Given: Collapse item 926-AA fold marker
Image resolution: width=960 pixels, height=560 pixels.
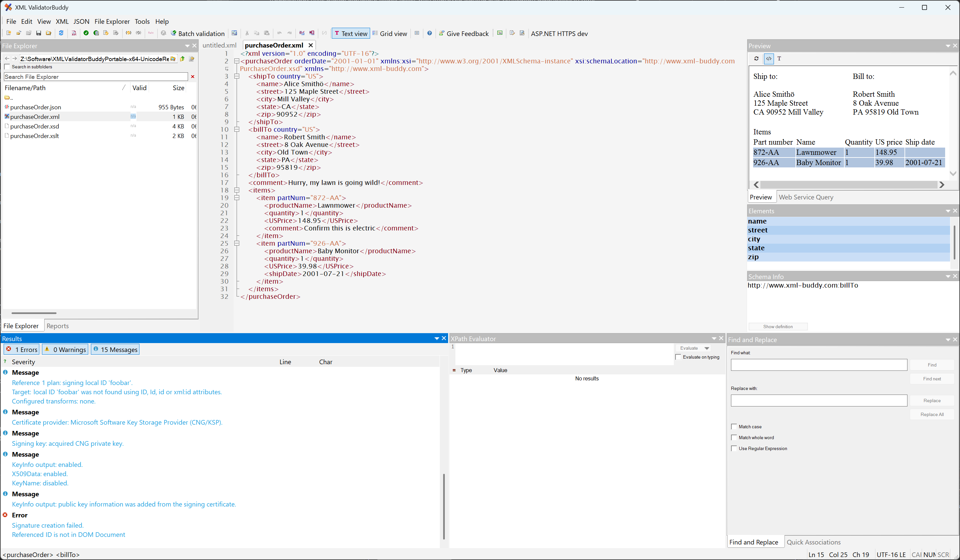Looking at the screenshot, I should pos(237,243).
